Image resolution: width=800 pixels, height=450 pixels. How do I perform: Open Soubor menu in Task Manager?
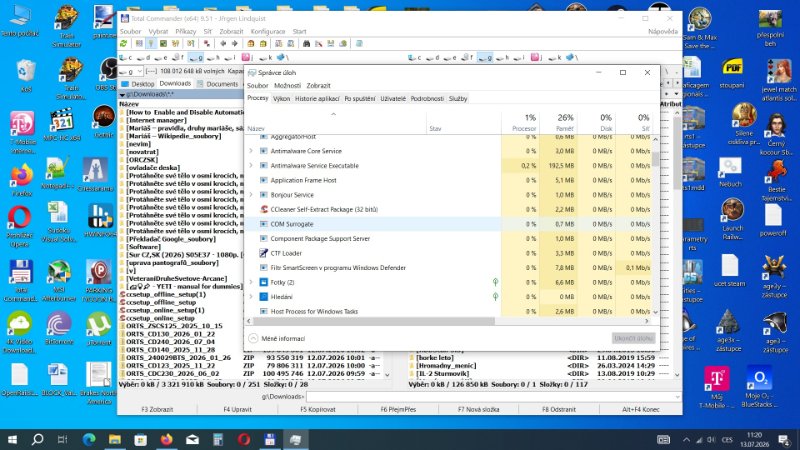[x=258, y=86]
